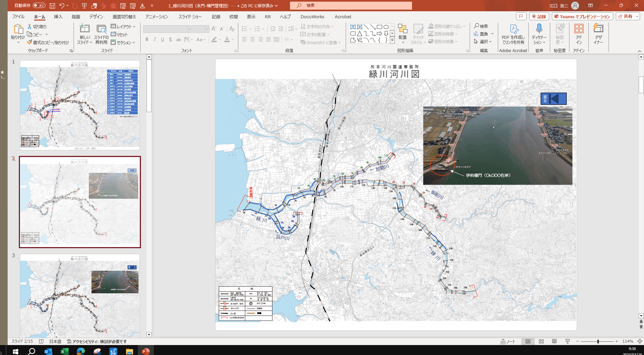
Task: Open アクセシビリティ: 検討が必要です checker
Action: (x=97, y=341)
